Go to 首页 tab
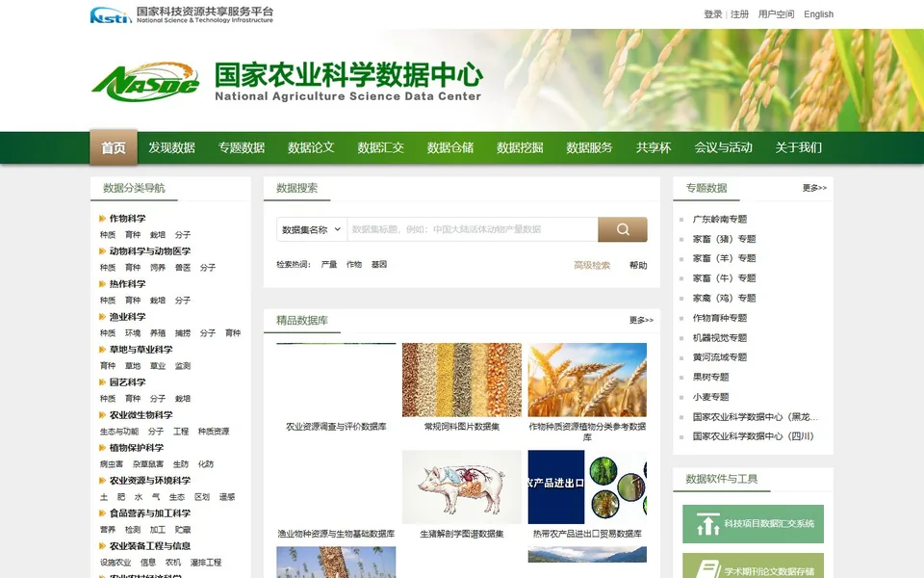Screen dimensions: 924x578 114,147
